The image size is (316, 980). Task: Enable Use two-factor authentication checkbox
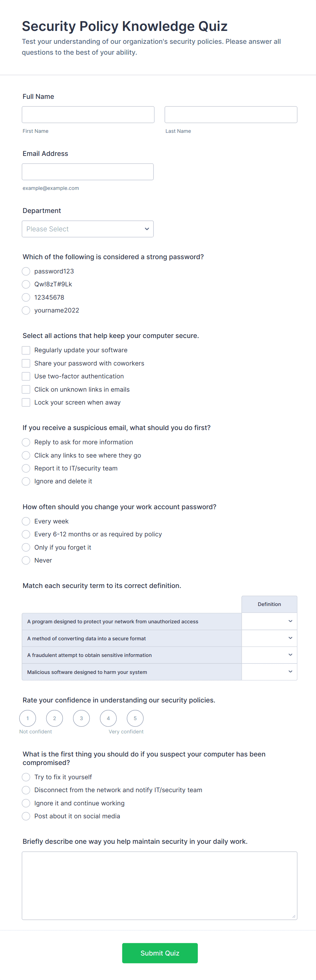tap(26, 376)
